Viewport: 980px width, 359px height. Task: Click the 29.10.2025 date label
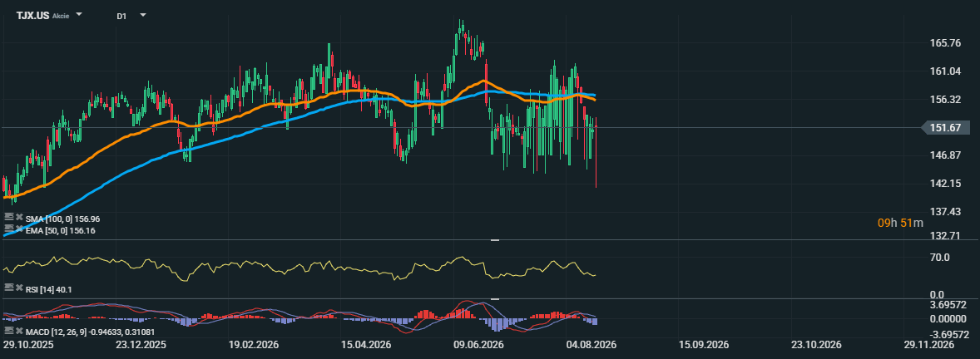coord(28,345)
